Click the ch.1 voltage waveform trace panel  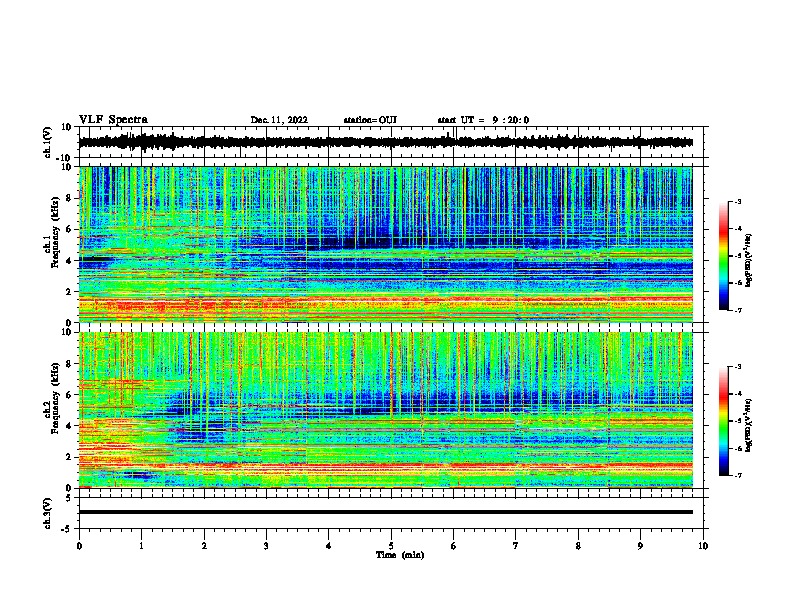pos(393,142)
